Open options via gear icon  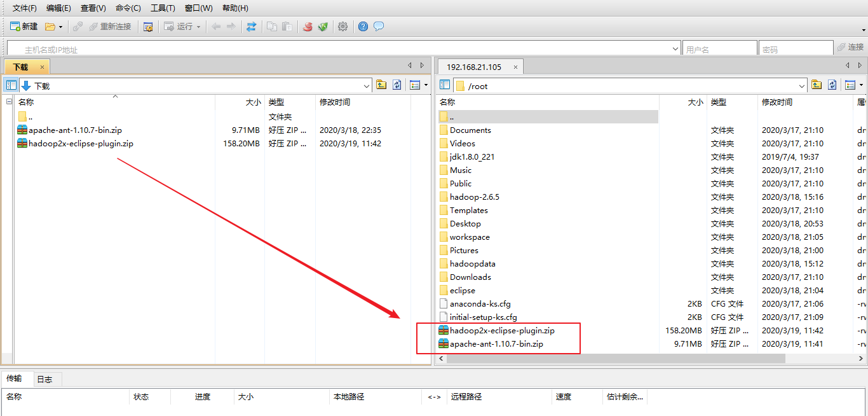coord(343,27)
